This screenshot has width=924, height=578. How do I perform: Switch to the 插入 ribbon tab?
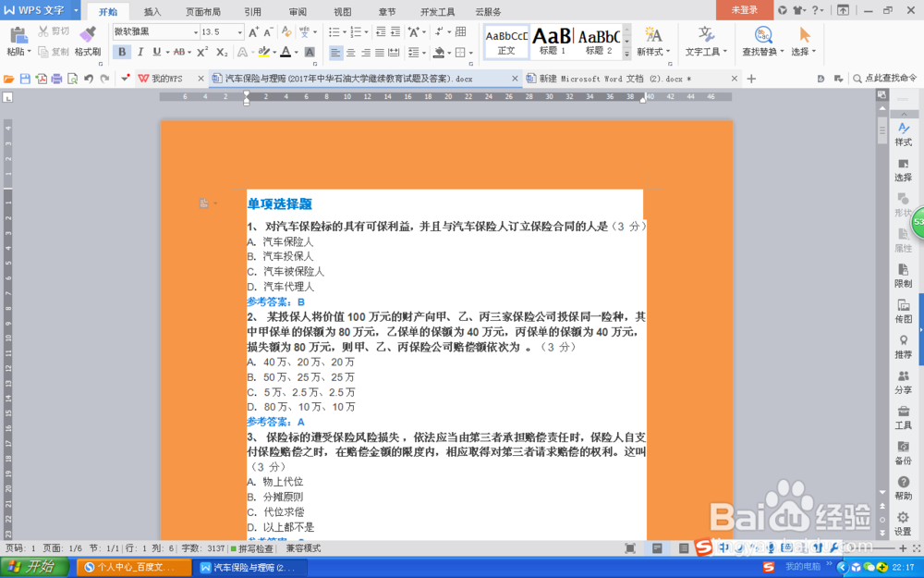152,12
